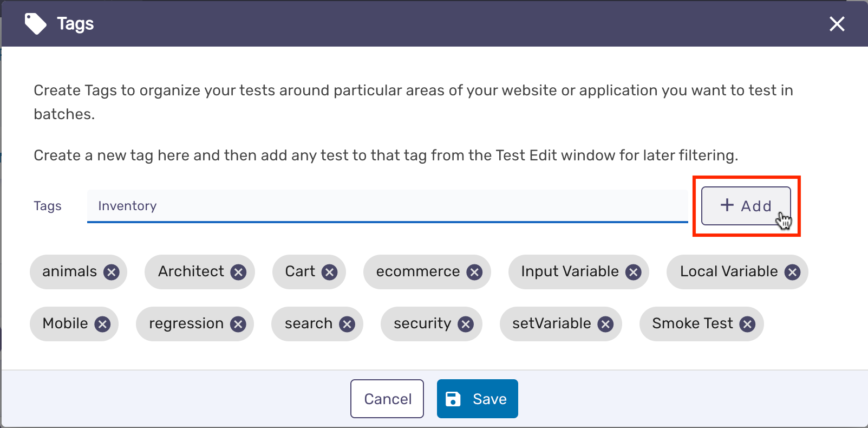Click the Add tag button

(746, 206)
